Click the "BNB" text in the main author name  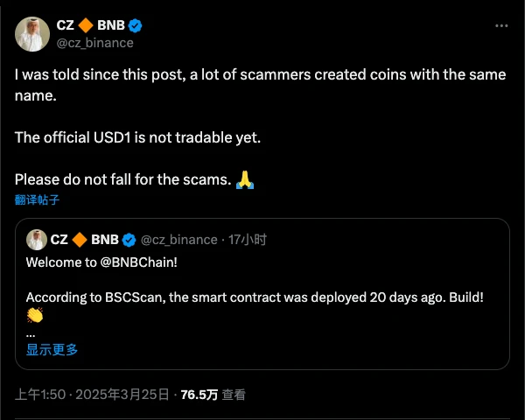point(110,25)
